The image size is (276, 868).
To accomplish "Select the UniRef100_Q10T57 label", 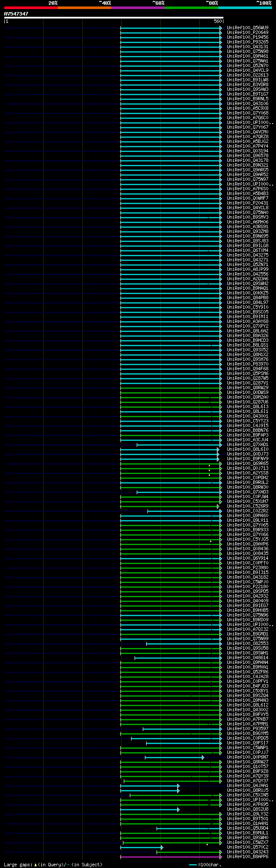I will coord(248,766).
